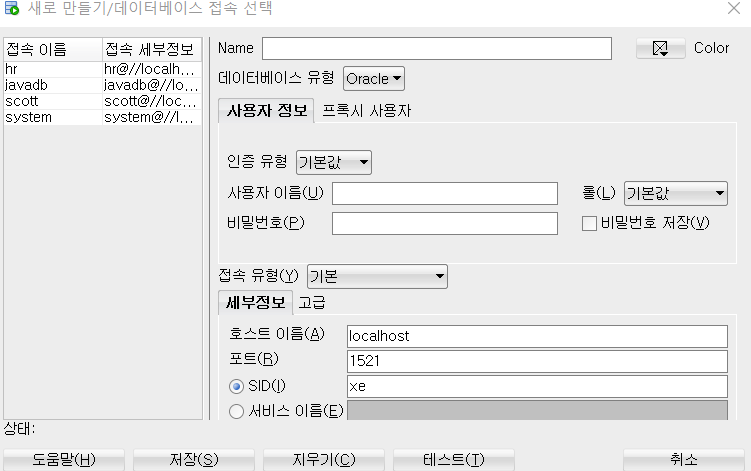Click the 포트 field containing 1521

[x=537, y=361]
